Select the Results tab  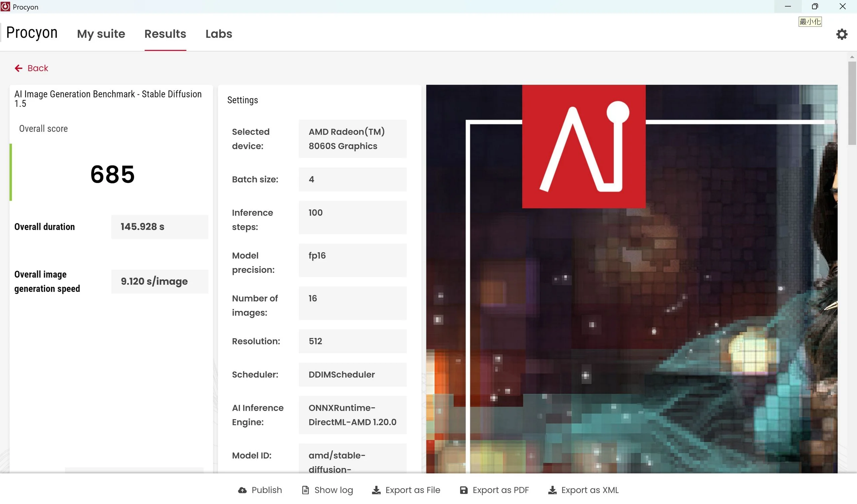[165, 34]
